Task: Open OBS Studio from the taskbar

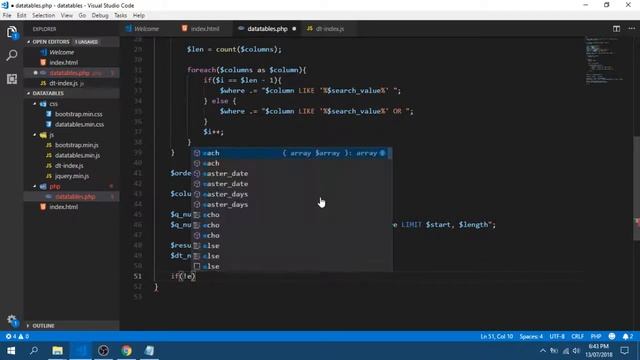Action: click(x=103, y=351)
